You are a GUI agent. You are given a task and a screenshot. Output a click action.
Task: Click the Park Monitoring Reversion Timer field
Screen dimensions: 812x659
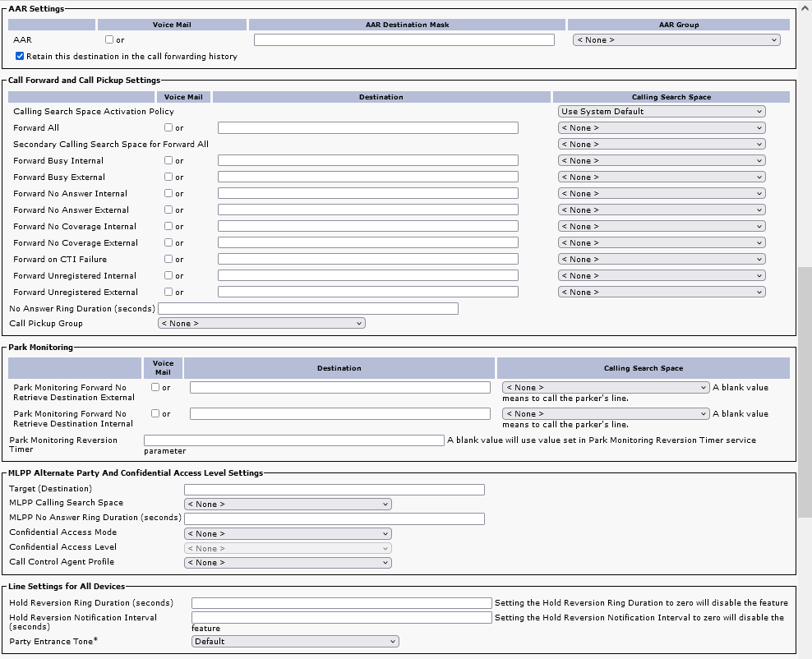[293, 440]
